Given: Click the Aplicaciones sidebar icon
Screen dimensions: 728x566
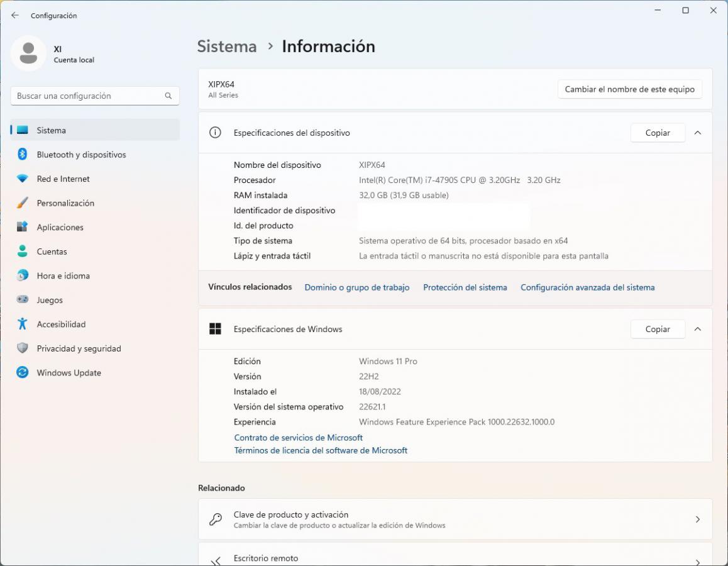Looking at the screenshot, I should click(x=23, y=227).
